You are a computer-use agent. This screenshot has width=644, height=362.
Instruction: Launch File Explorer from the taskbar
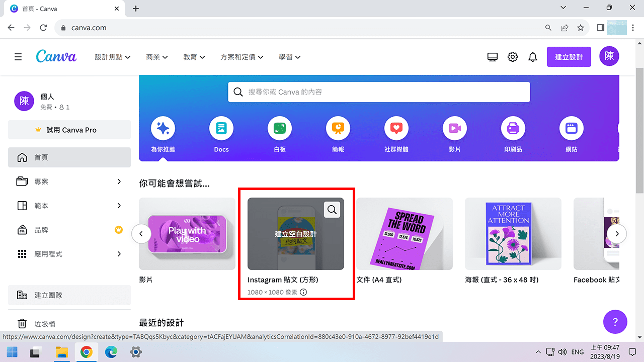pos(62,352)
